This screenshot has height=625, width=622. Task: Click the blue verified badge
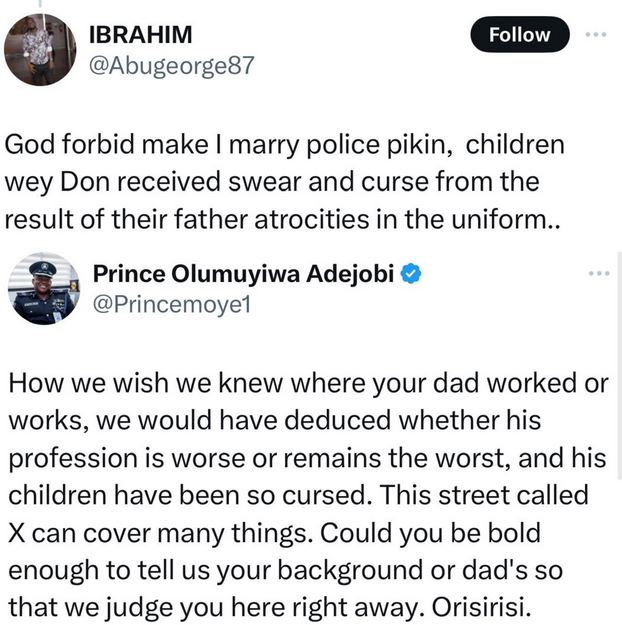[409, 275]
